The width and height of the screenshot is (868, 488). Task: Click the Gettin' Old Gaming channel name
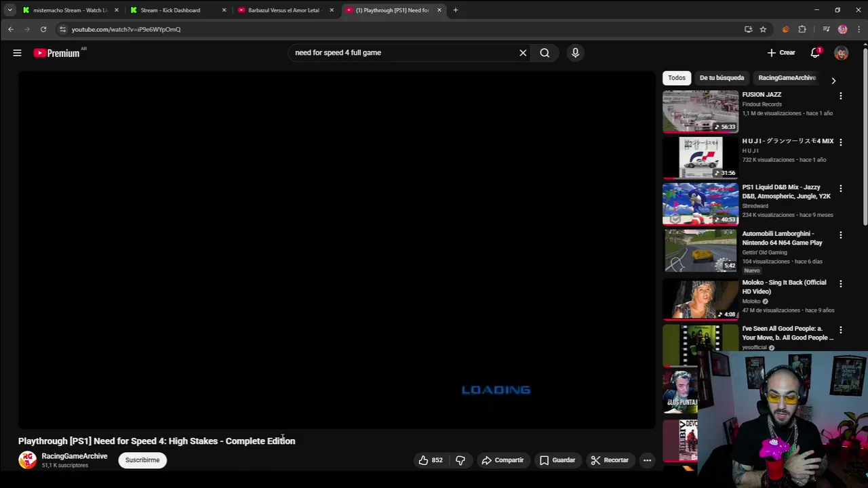[764, 252]
